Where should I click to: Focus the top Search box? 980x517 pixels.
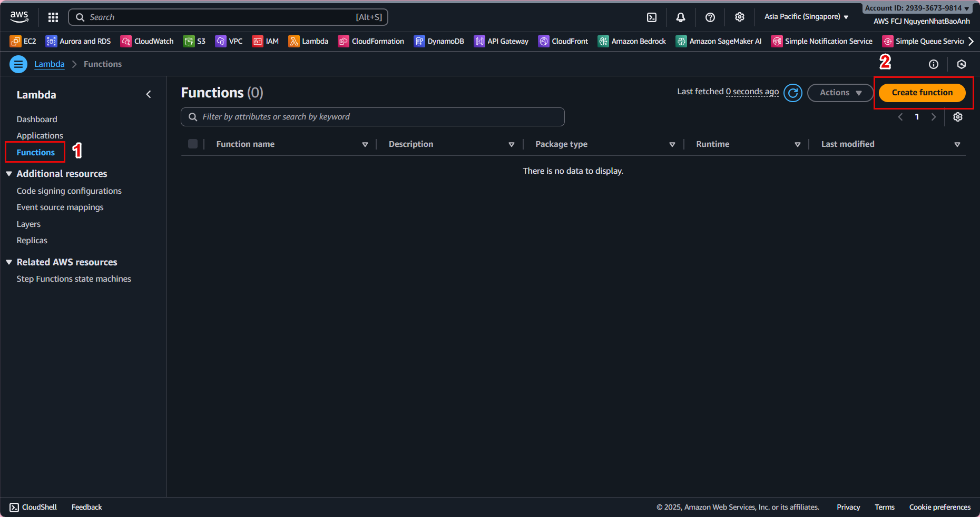[x=228, y=17]
